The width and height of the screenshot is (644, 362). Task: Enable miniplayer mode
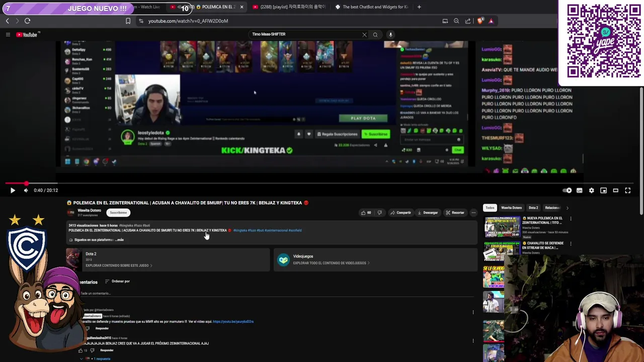coord(604,191)
